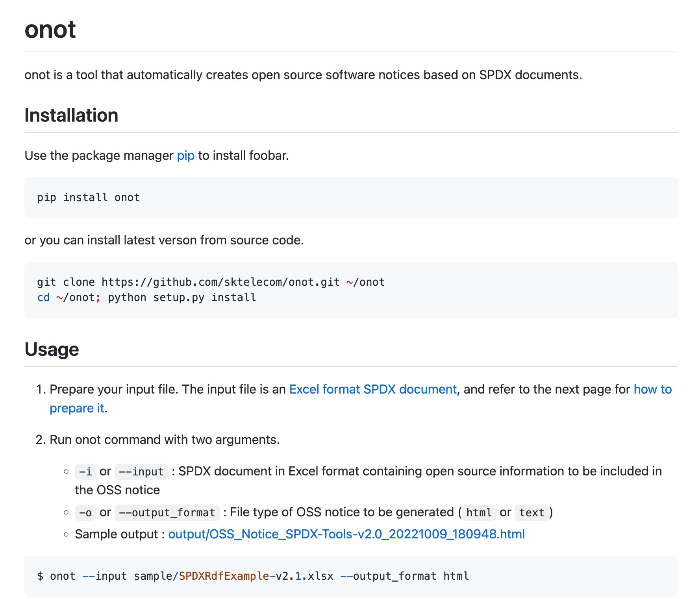Open the Excel format SPDX document link
Viewport: 700px width, 599px height.
point(372,389)
